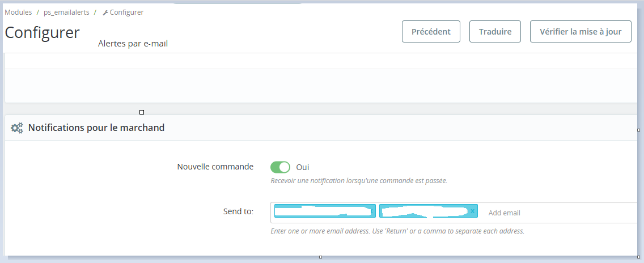Viewport: 644px width, 263px height.
Task: Click the "Notifications pour le marchand" heading
Action: pos(96,128)
